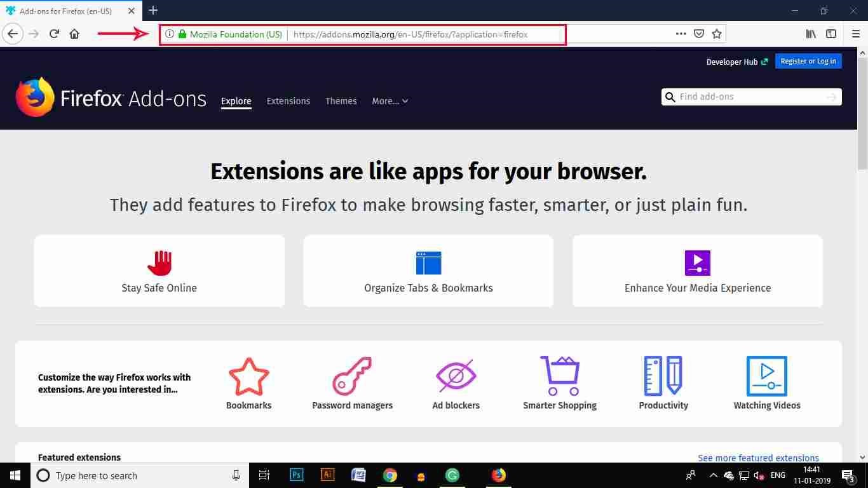Switch to the Explore tab
This screenshot has height=488, width=868.
(236, 101)
